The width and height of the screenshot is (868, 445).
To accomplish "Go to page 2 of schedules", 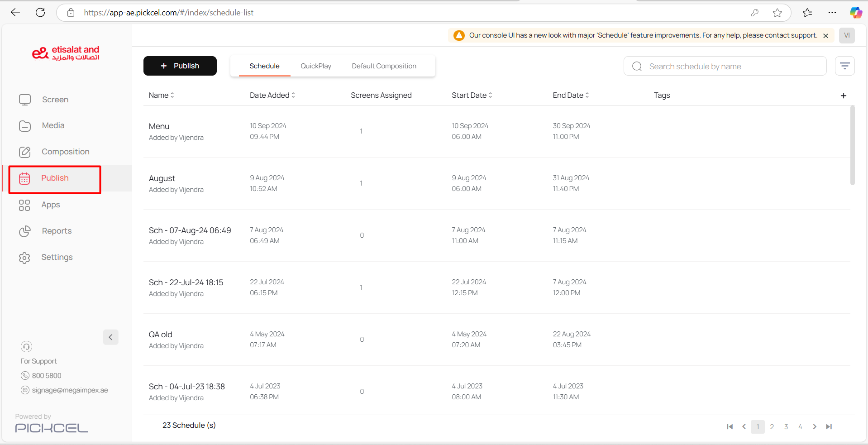I will click(772, 426).
